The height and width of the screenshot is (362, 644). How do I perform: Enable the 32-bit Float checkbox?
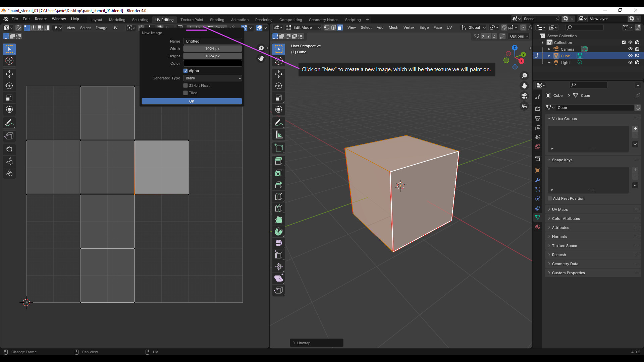(185, 85)
